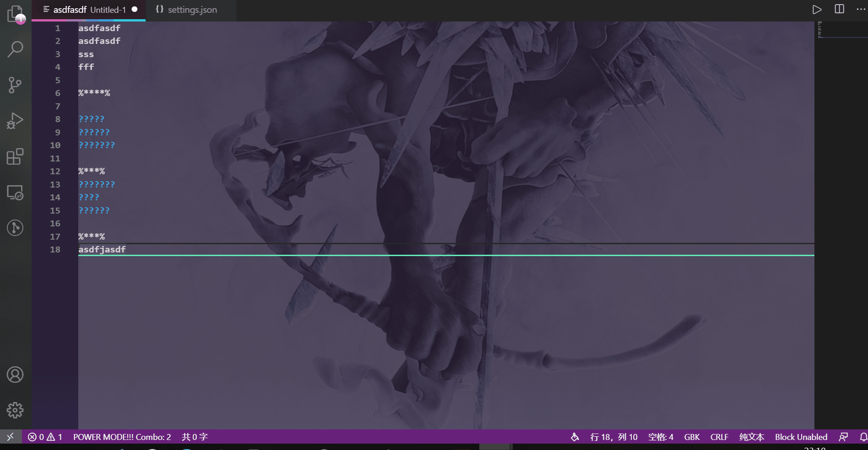868x450 pixels.
Task: Switch to the settings.json tab
Action: (x=192, y=10)
